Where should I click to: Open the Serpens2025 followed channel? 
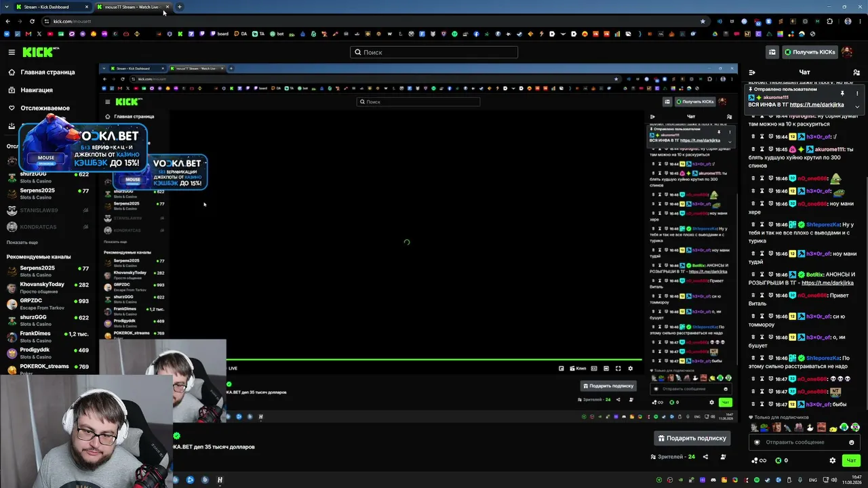[49, 194]
